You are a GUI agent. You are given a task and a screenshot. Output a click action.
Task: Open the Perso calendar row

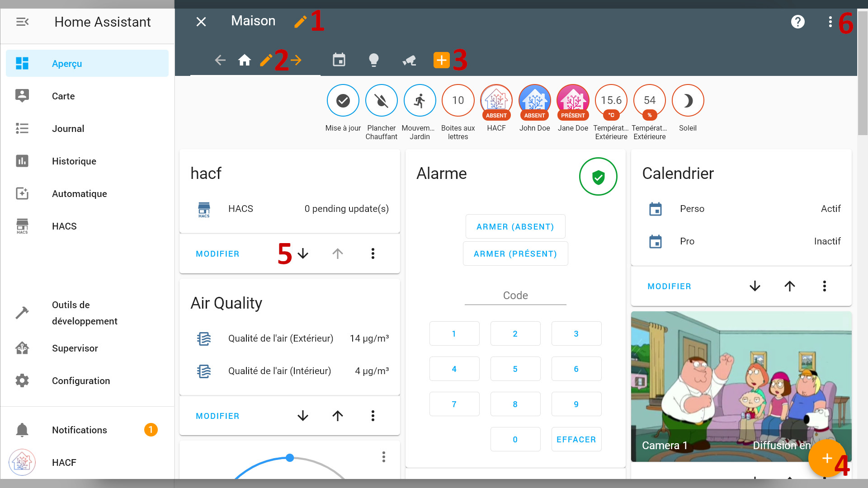pyautogui.click(x=741, y=209)
